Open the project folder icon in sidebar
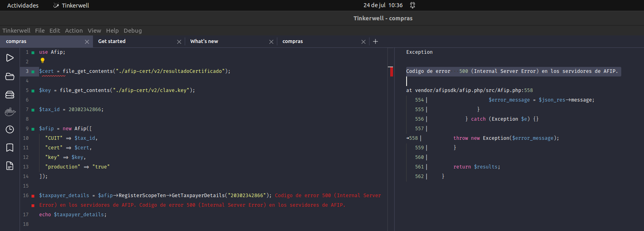644x231 pixels. 10,76
